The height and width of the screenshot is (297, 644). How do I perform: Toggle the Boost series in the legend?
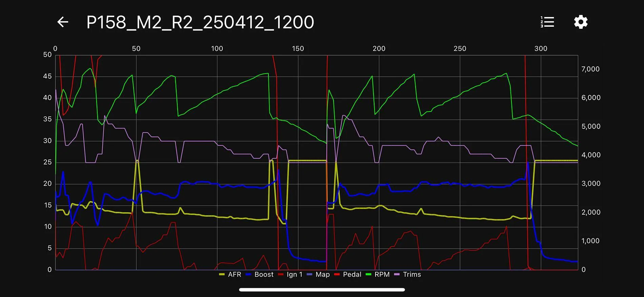tap(259, 274)
